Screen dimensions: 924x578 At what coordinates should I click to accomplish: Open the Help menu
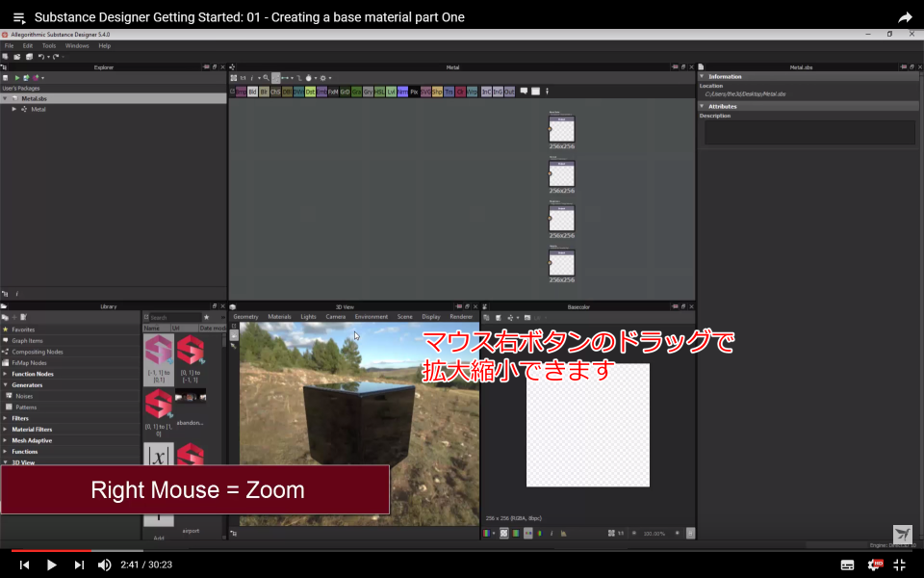tap(104, 45)
